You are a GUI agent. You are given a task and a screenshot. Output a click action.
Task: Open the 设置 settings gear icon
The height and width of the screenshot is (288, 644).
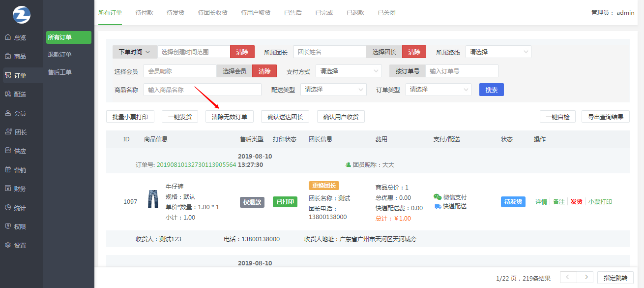(x=8, y=245)
